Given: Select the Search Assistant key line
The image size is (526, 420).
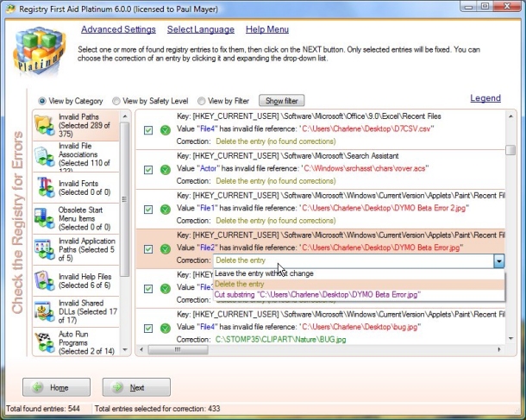Looking at the screenshot, I should click(287, 156).
